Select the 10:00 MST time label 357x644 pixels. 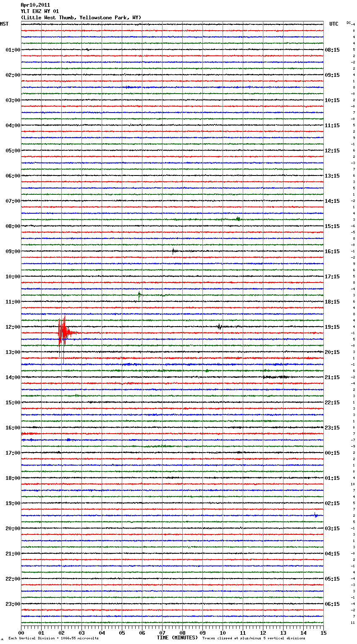click(13, 277)
